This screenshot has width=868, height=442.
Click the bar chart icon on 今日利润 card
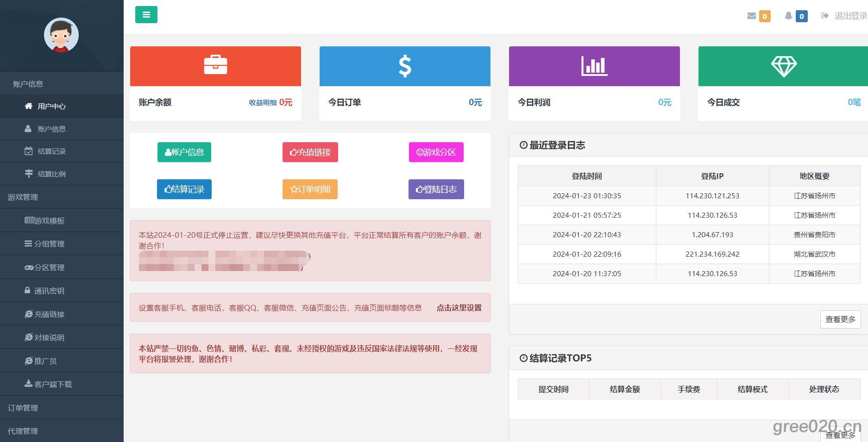click(594, 66)
